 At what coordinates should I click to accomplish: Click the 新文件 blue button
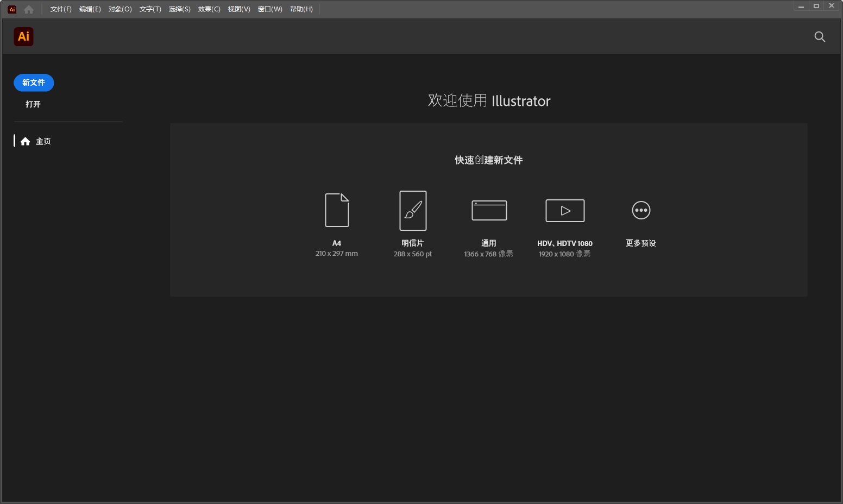coord(33,83)
